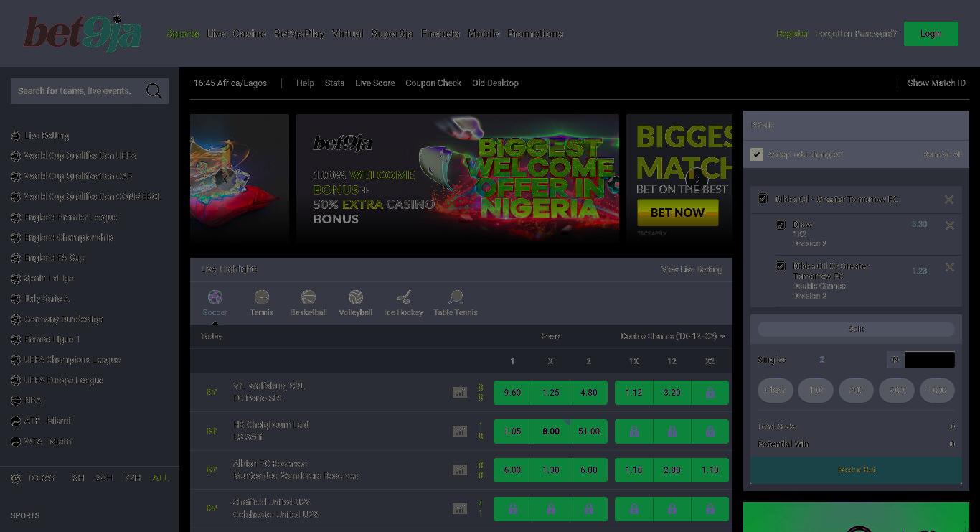The image size is (980, 532).
Task: Select the Volleyball sport icon
Action: click(356, 303)
